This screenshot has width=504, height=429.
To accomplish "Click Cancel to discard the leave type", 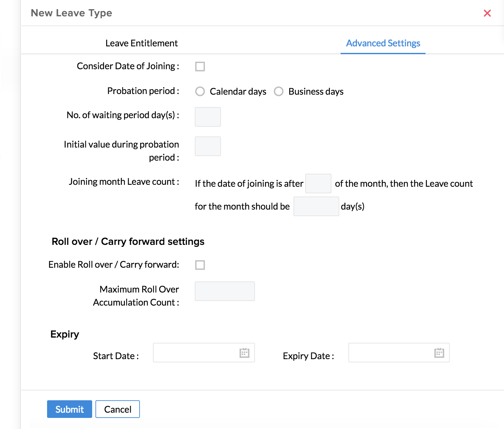I will (118, 409).
